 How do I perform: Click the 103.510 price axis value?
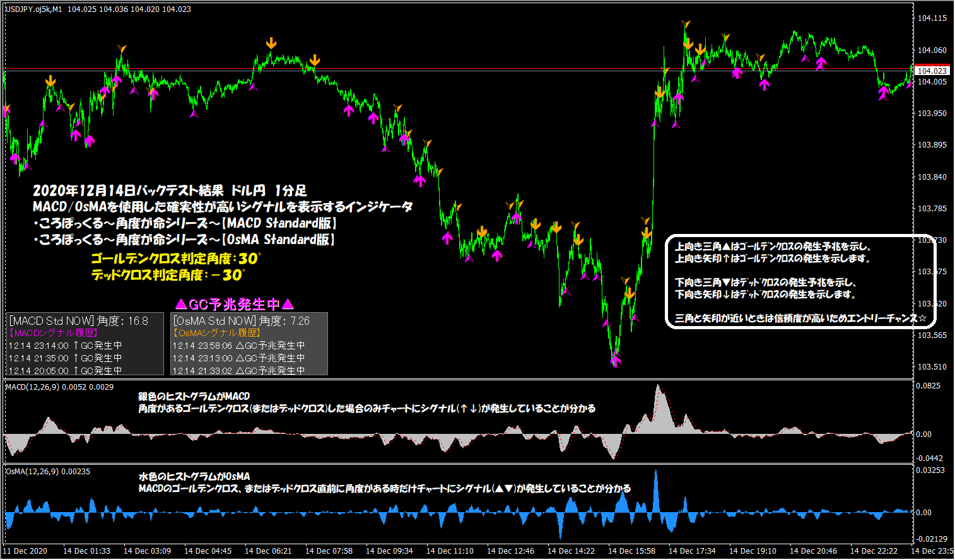pyautogui.click(x=932, y=367)
